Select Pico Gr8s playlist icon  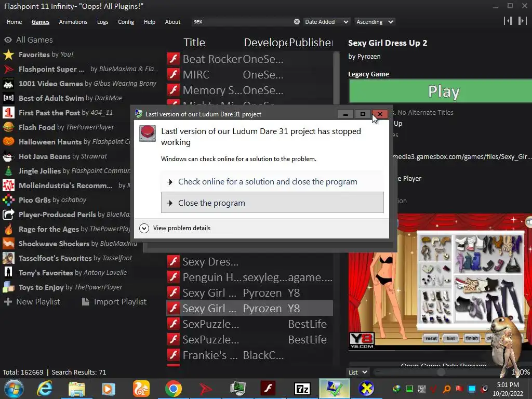tap(8, 200)
